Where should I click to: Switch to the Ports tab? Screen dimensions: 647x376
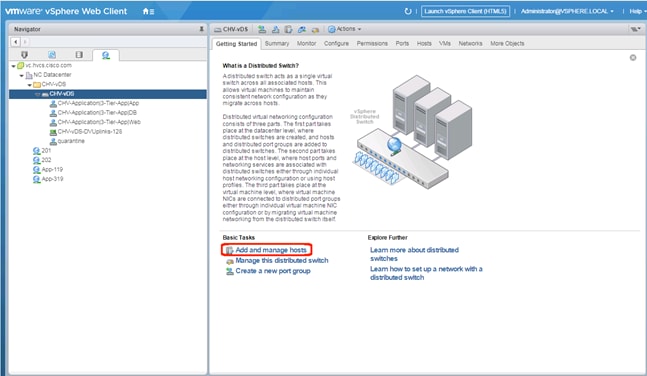pos(402,43)
